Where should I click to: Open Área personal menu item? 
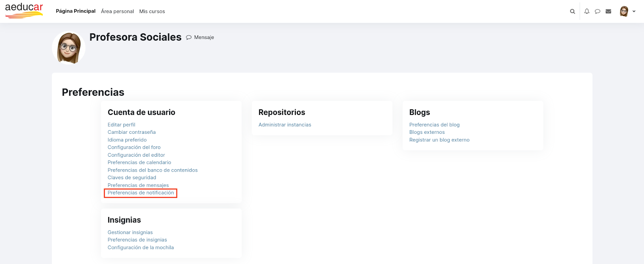[118, 11]
